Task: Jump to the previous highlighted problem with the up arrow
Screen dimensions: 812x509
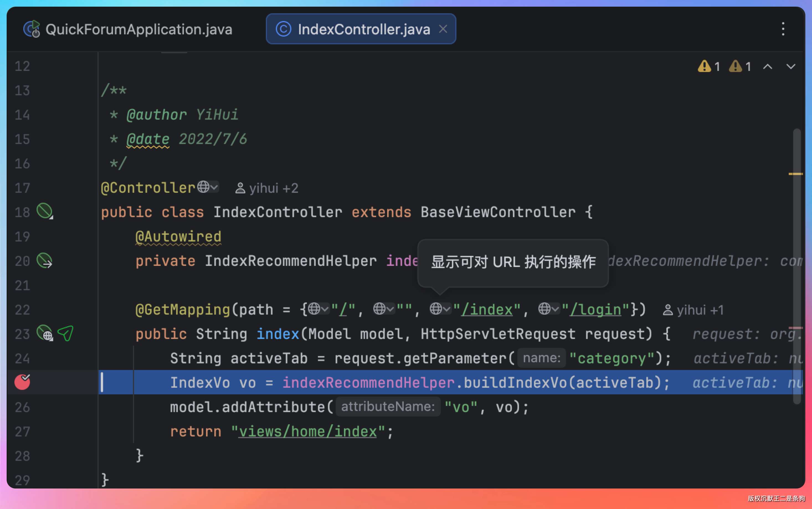Action: coord(768,66)
